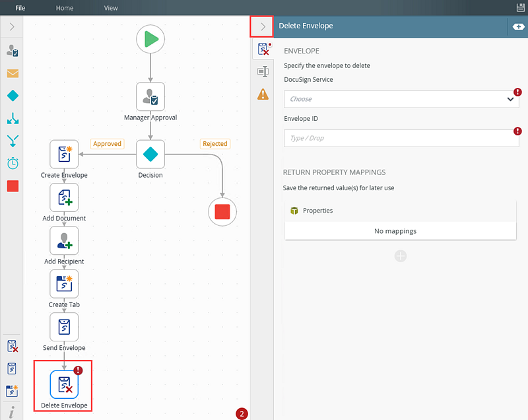
Task: Pick the Decision diamond icon in toolbox
Action: (13, 96)
